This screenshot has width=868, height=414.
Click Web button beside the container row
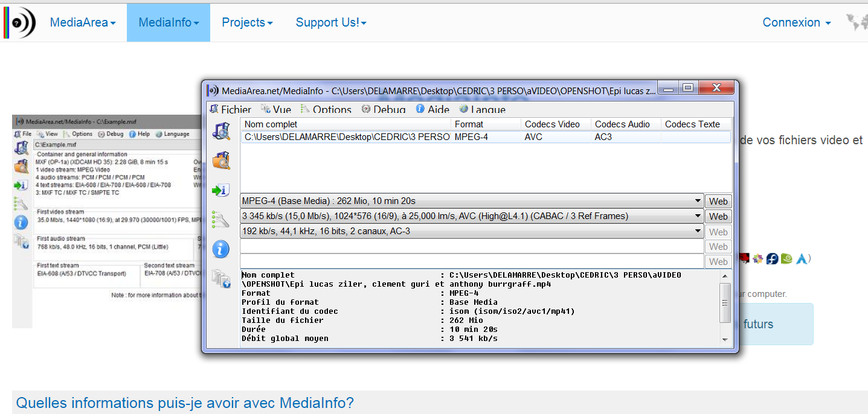point(718,201)
